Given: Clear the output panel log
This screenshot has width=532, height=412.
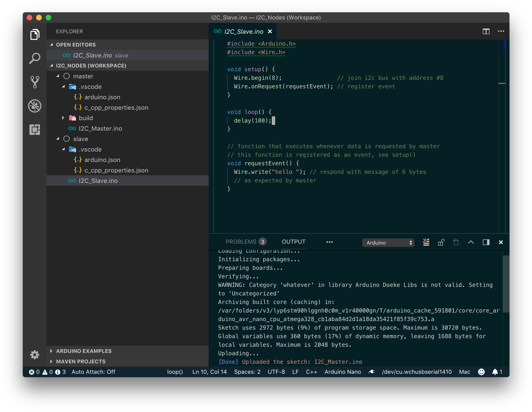Looking at the screenshot, I should [x=426, y=242].
